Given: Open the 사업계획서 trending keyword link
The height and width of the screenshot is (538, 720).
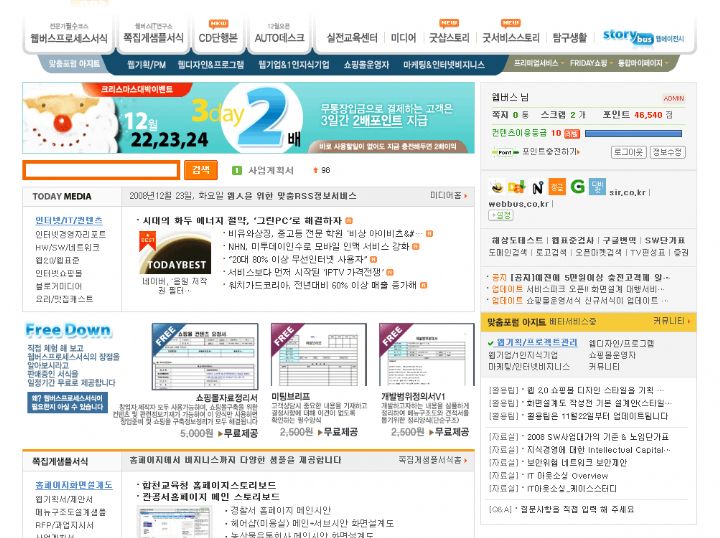Looking at the screenshot, I should click(x=271, y=170).
